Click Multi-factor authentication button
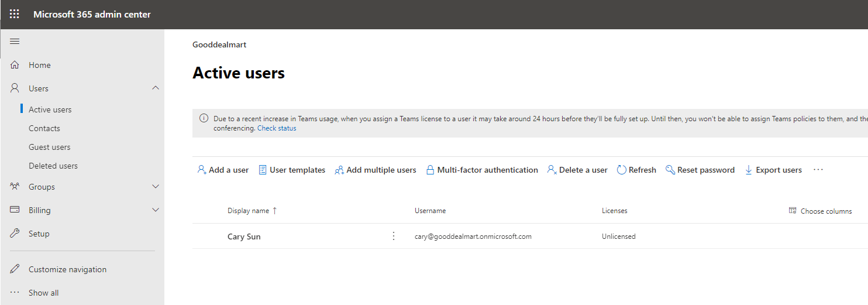This screenshot has width=868, height=305. coord(482,170)
